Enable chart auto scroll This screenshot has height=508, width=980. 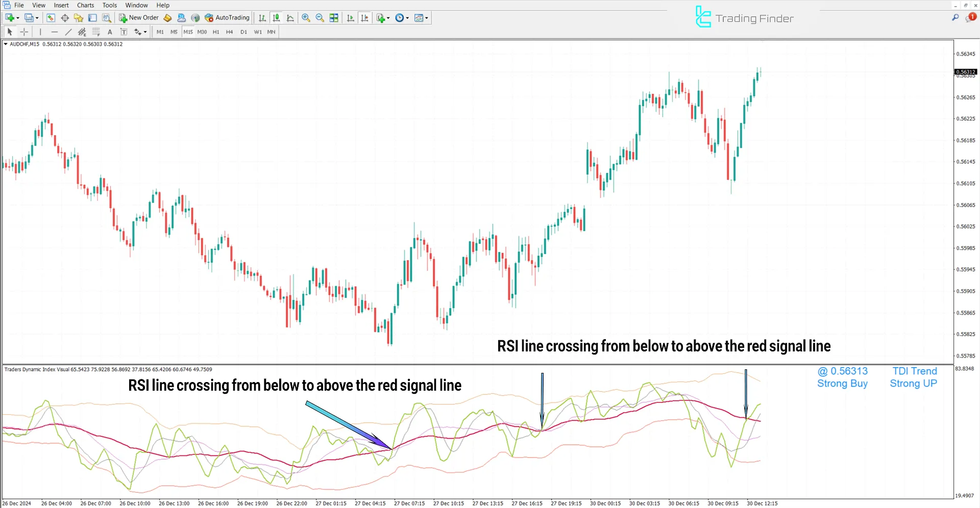[351, 17]
